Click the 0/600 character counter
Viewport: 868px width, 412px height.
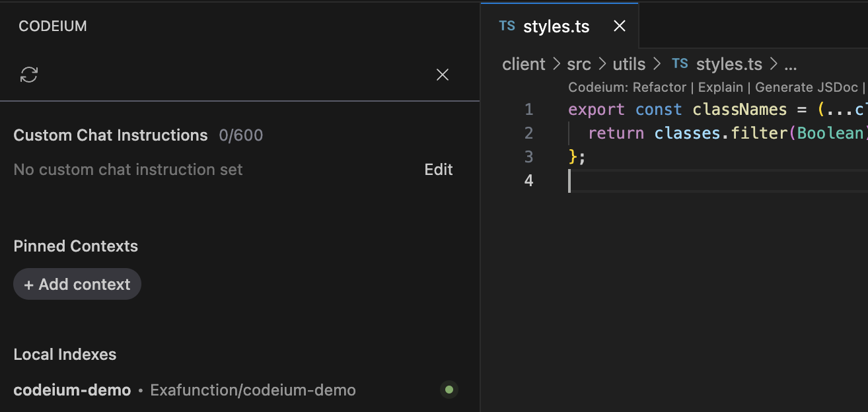pyautogui.click(x=241, y=135)
